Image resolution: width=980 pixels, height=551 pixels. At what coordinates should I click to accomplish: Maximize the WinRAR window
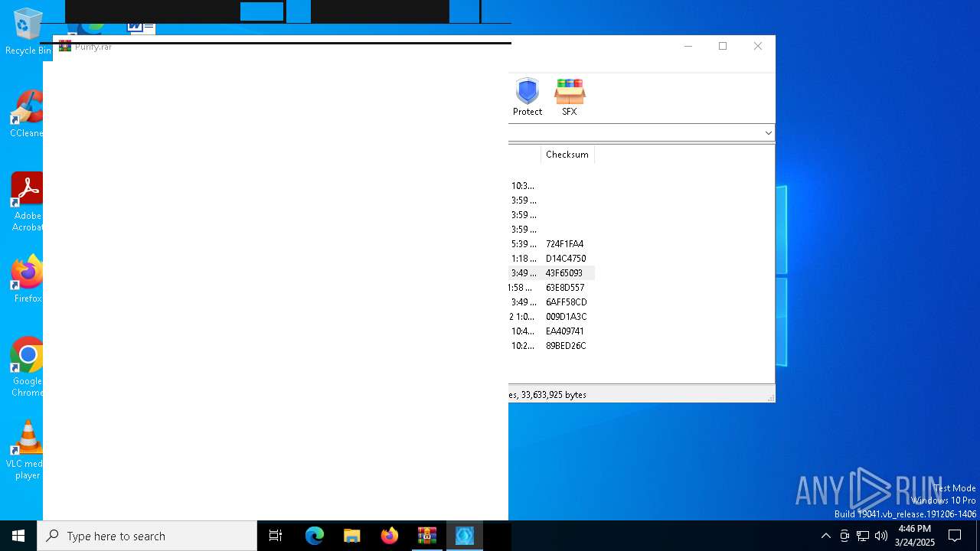coord(723,46)
